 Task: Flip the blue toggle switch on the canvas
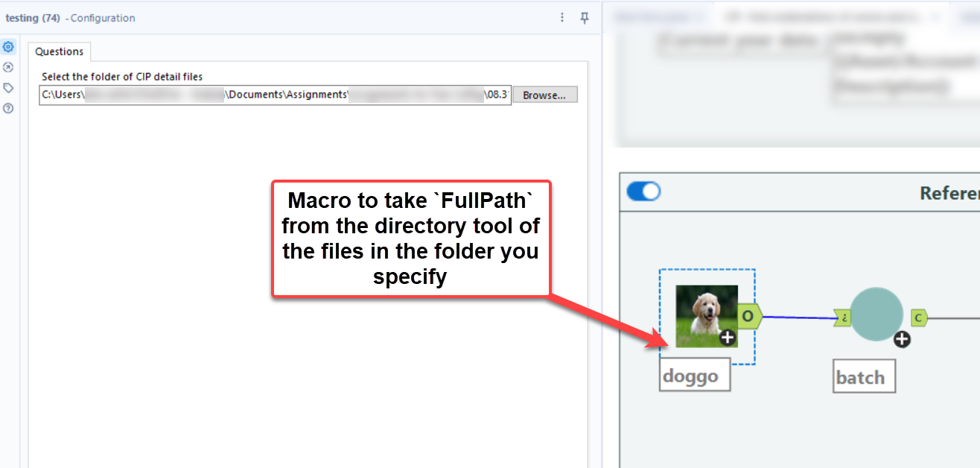click(x=643, y=191)
